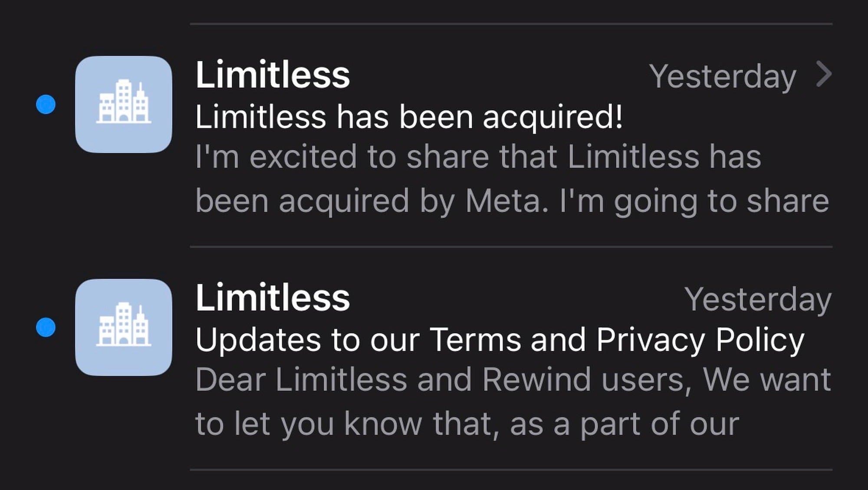Click the Yesterday date on the acquisition email
The width and height of the screenshot is (868, 490).
(x=723, y=77)
